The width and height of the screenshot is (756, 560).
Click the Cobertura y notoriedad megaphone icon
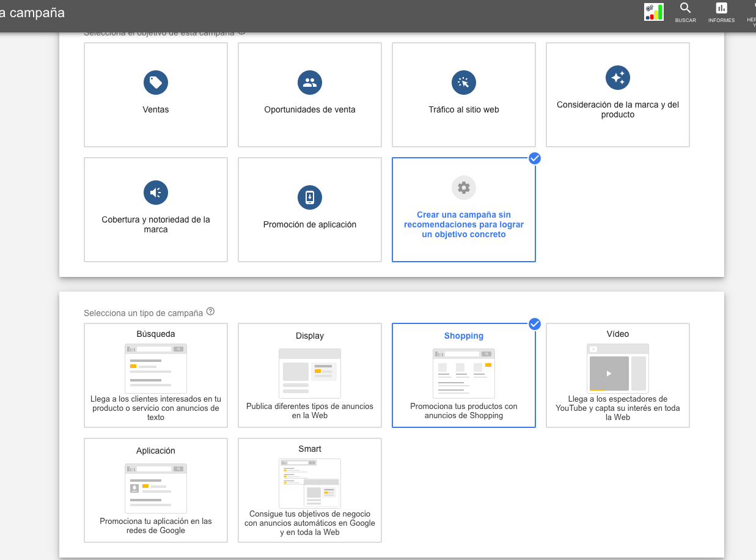[x=156, y=193]
